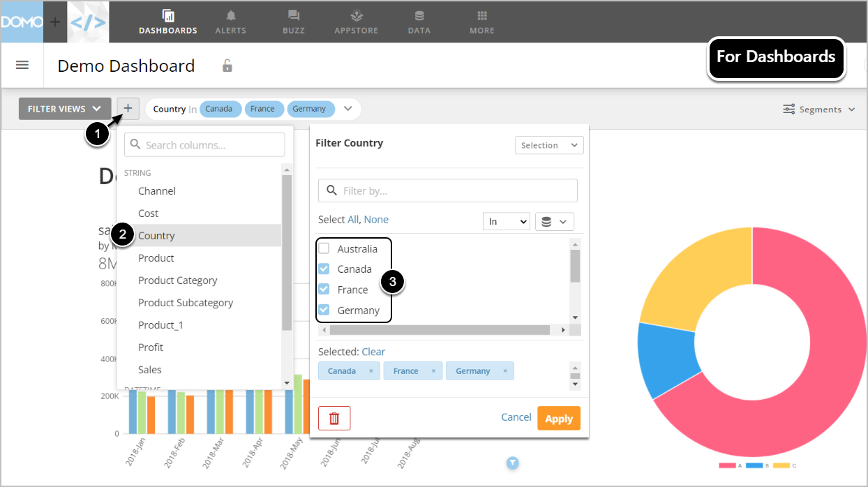Open the Selection type dropdown
This screenshot has width=868, height=487.
tap(549, 145)
